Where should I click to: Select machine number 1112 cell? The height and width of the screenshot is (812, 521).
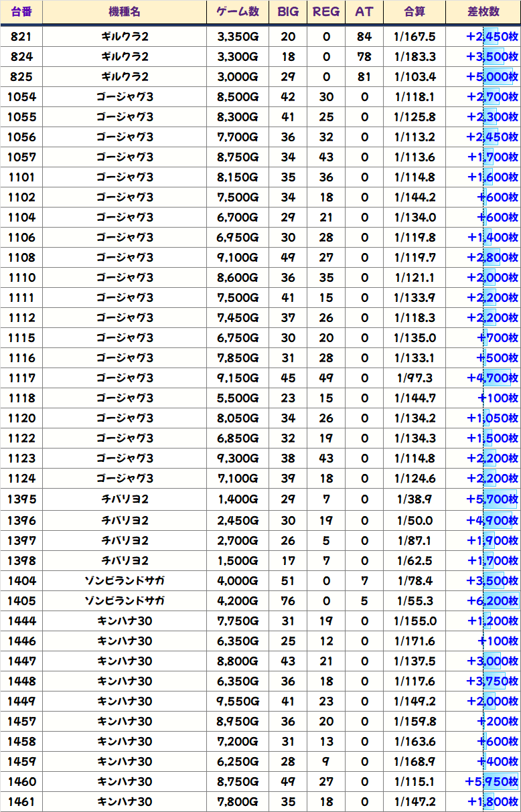point(21,318)
